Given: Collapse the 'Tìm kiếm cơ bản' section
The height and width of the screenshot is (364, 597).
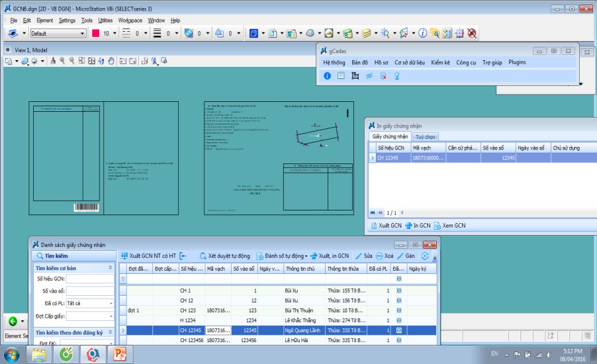Looking at the screenshot, I should click(110, 268).
